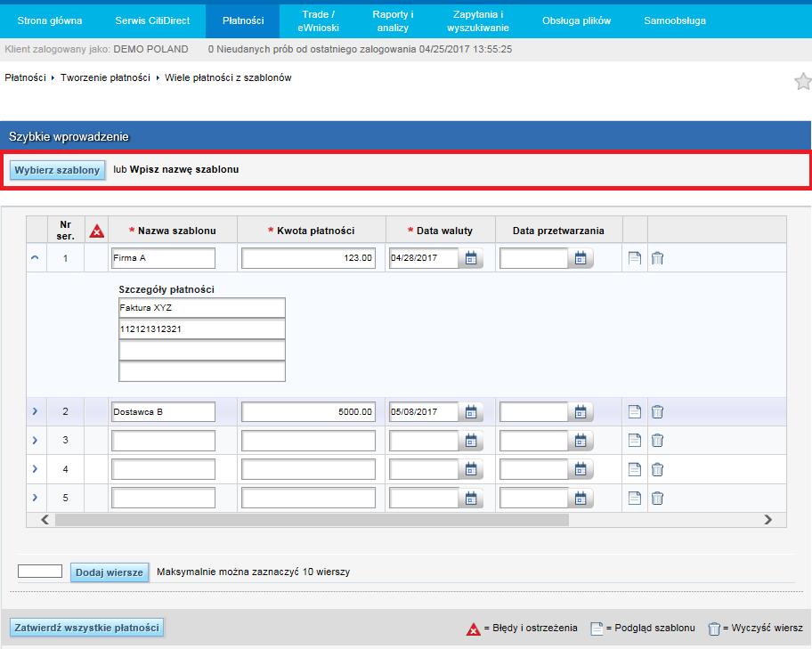Open Data przetwarzania calendar for row 4

point(581,469)
